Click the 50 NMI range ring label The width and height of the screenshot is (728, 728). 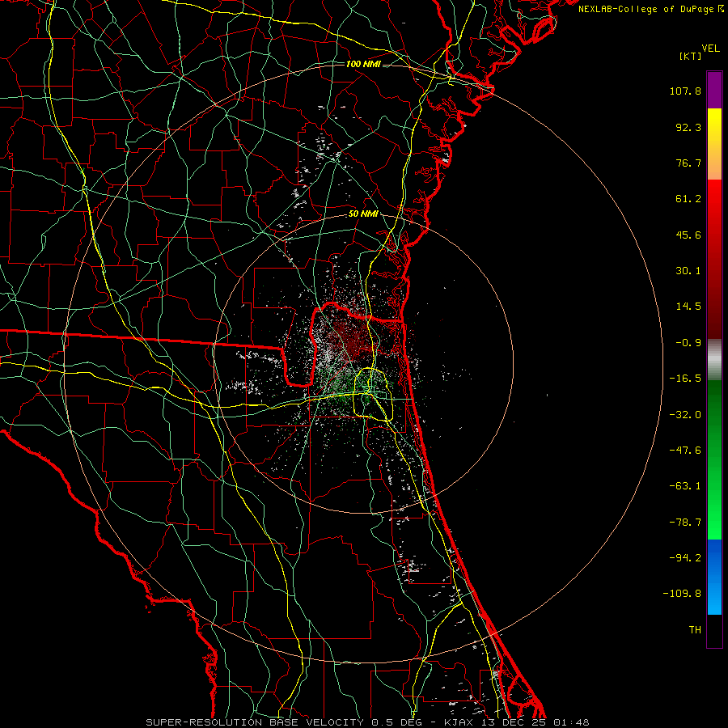363,214
